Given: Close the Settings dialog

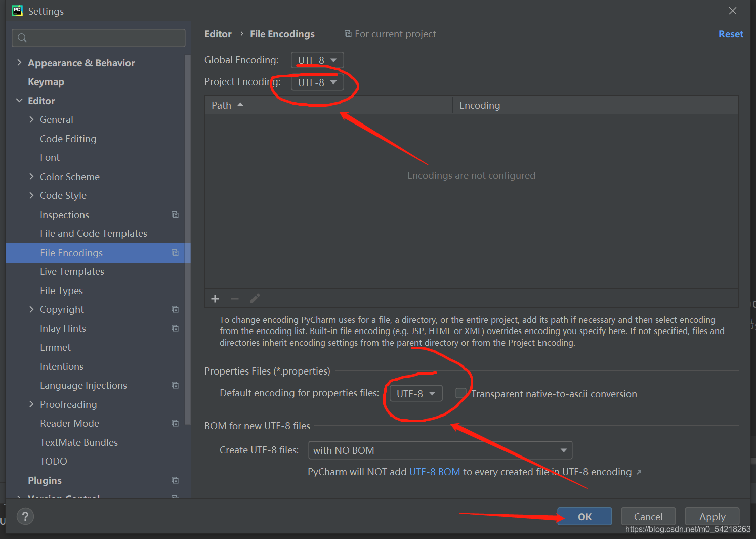Looking at the screenshot, I should coord(733,11).
